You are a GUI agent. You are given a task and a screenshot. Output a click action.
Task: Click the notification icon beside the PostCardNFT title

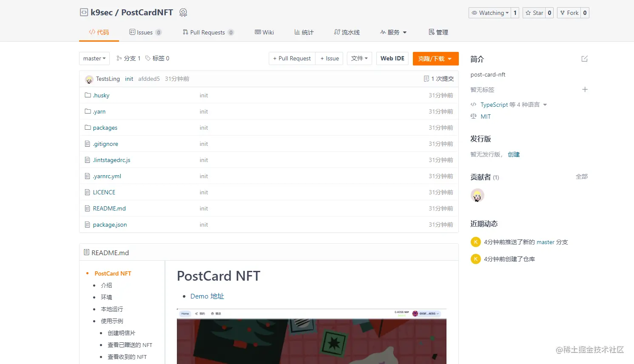pos(183,12)
